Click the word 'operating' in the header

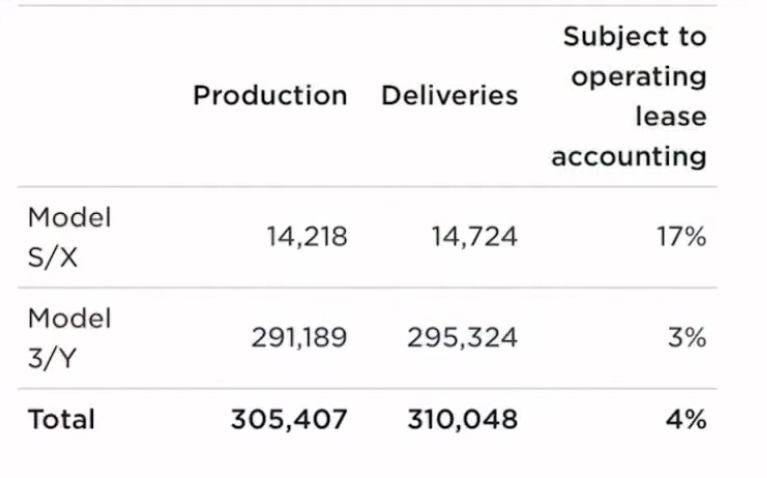[639, 77]
